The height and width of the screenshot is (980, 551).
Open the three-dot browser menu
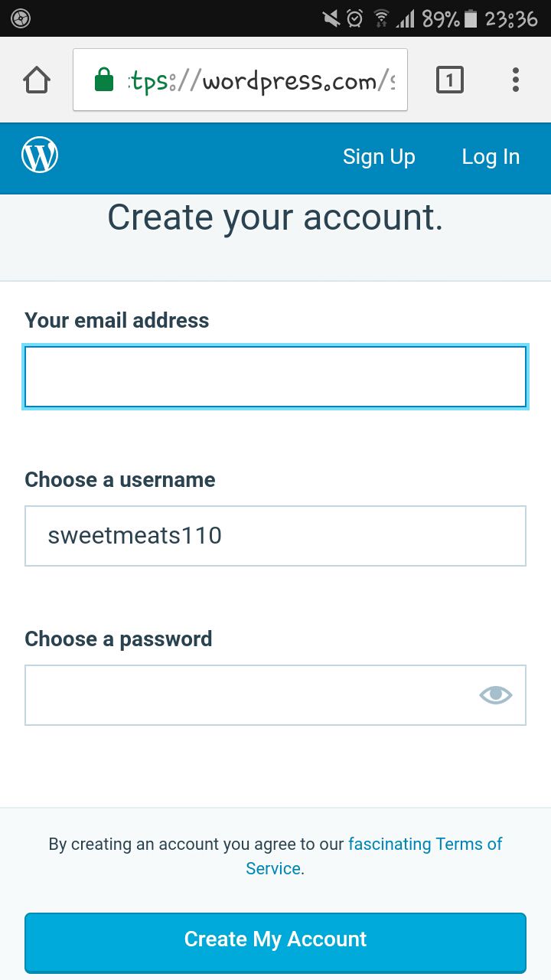click(x=516, y=80)
